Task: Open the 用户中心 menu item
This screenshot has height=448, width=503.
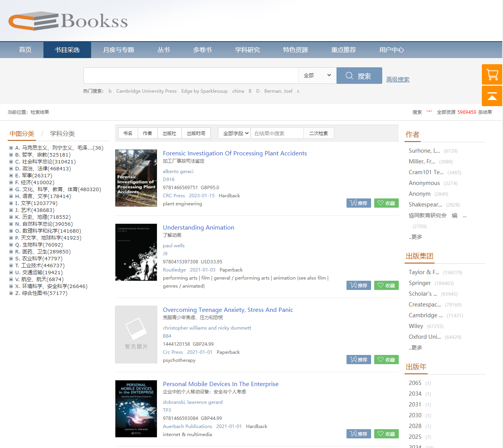Action: point(391,50)
